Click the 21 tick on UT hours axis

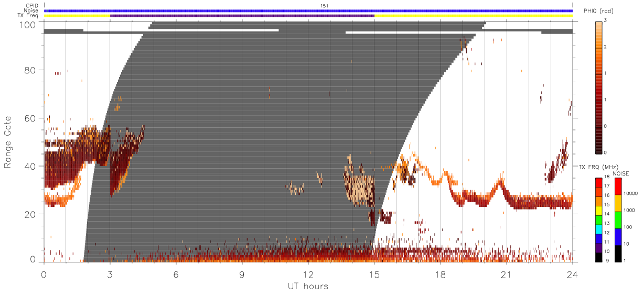click(507, 274)
